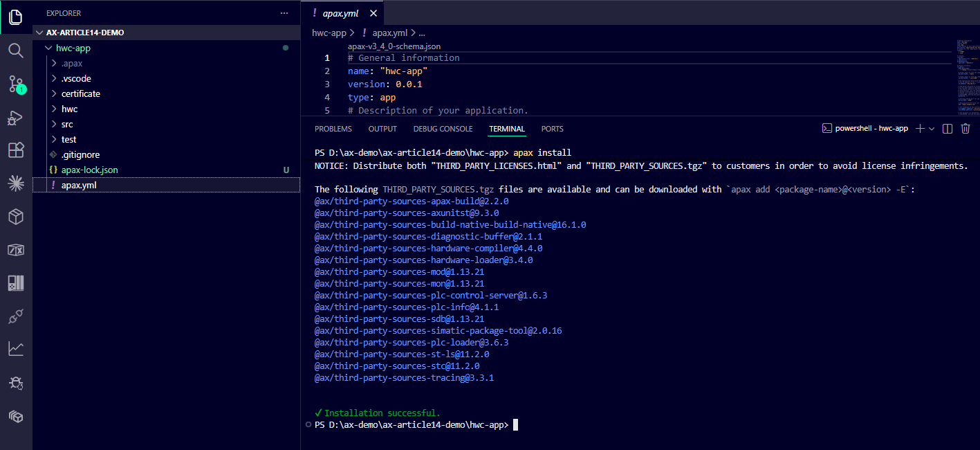This screenshot has width=980, height=450.
Task: Click the 'apax install' command text
Action: (x=542, y=152)
